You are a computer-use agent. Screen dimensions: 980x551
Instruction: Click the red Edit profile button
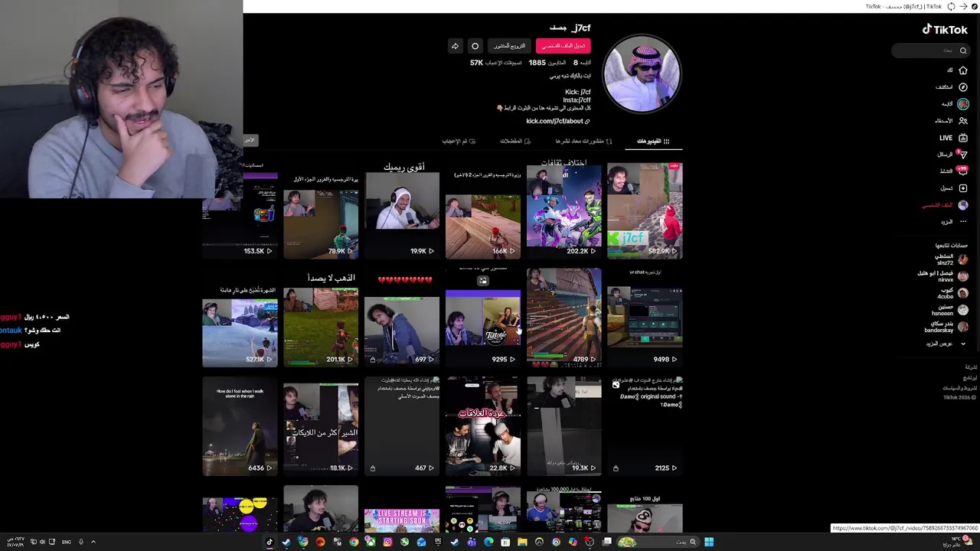[563, 46]
